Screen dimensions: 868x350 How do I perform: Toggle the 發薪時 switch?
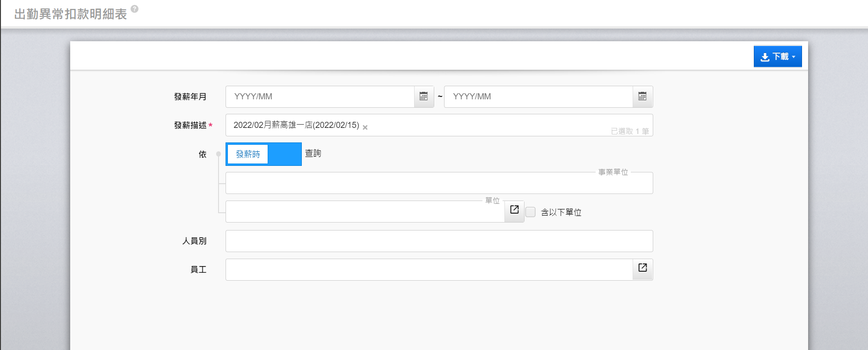click(x=263, y=154)
